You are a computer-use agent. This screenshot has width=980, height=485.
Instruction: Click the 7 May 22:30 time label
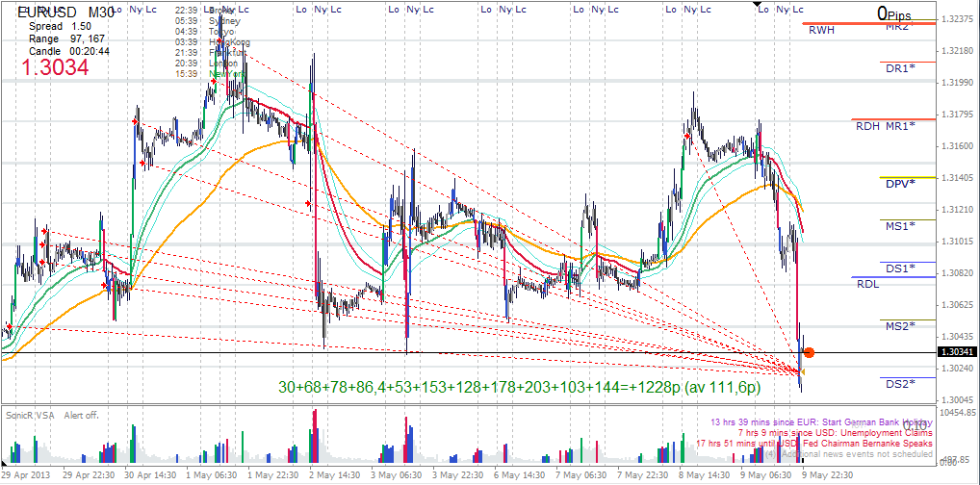(641, 475)
